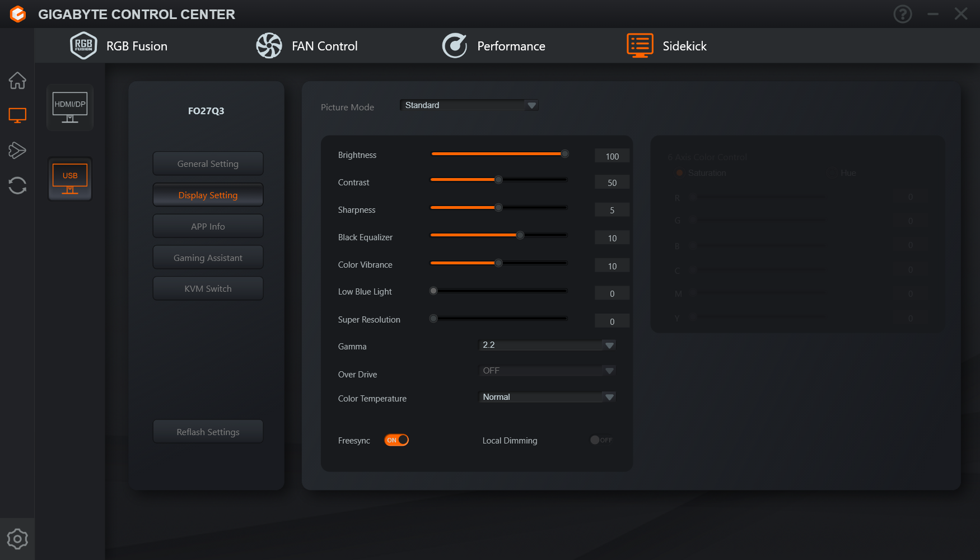Viewport: 980px width, 560px height.
Task: Click the Black Equalizer value field
Action: [612, 238]
